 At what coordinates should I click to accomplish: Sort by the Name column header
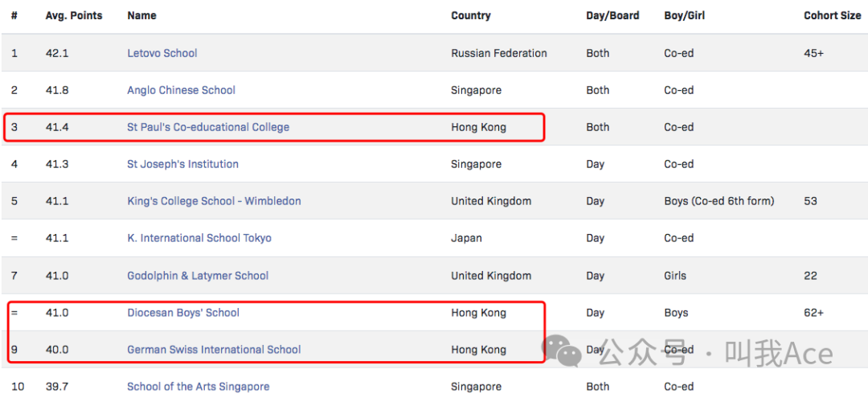(x=141, y=16)
